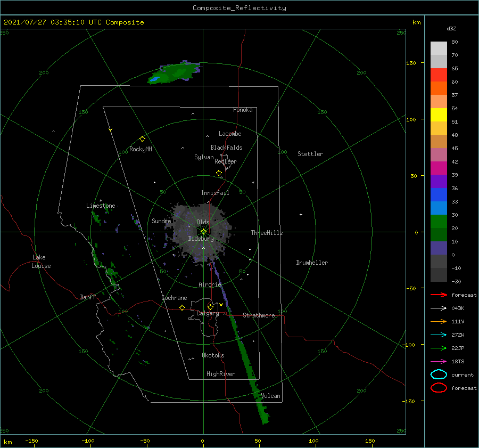Select the bright yellow 54 dBZ swatch

[x=439, y=115]
